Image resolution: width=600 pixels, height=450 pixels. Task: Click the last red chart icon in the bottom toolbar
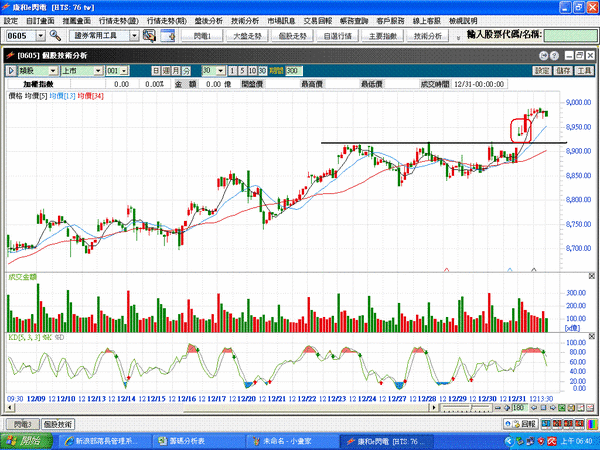coord(589,408)
